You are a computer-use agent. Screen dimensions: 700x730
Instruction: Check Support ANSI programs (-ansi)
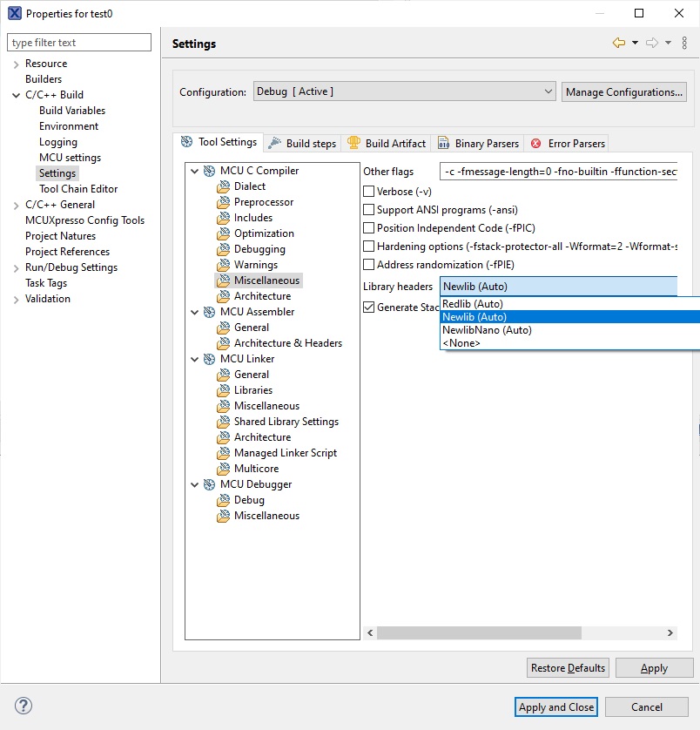[x=368, y=210]
